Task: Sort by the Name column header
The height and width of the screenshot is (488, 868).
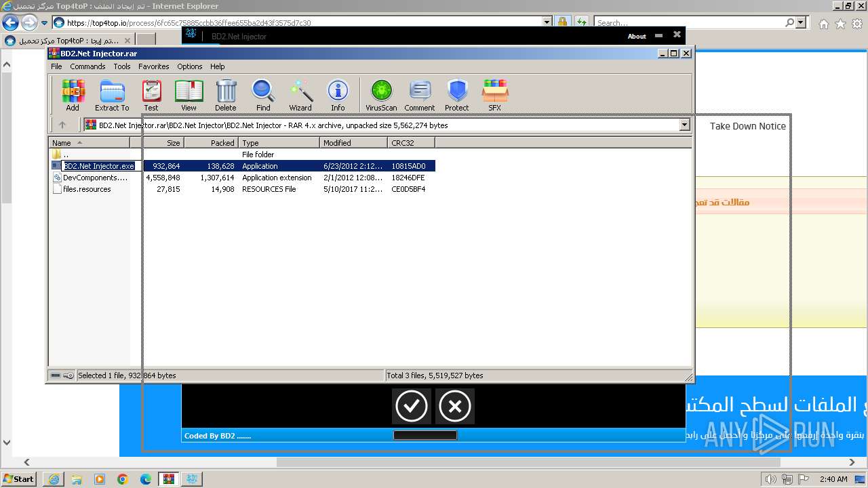Action: click(x=89, y=143)
